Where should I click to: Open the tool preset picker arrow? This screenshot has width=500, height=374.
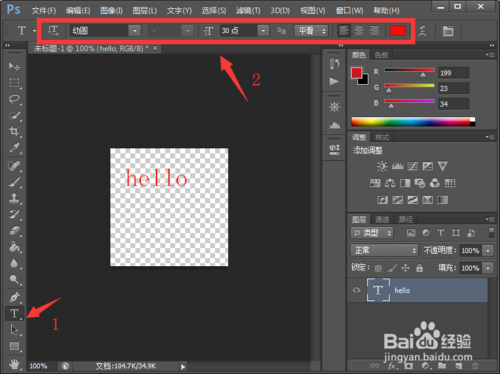click(x=34, y=31)
